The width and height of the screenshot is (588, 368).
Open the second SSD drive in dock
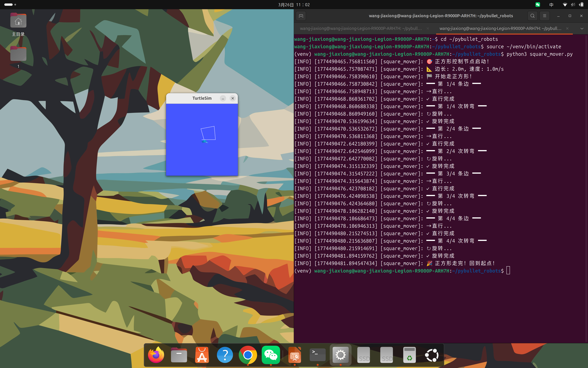pyautogui.click(x=386, y=355)
